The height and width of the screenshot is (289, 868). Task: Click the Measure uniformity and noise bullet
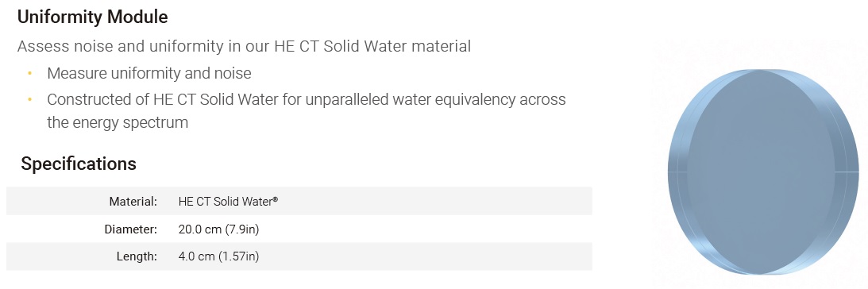149,73
